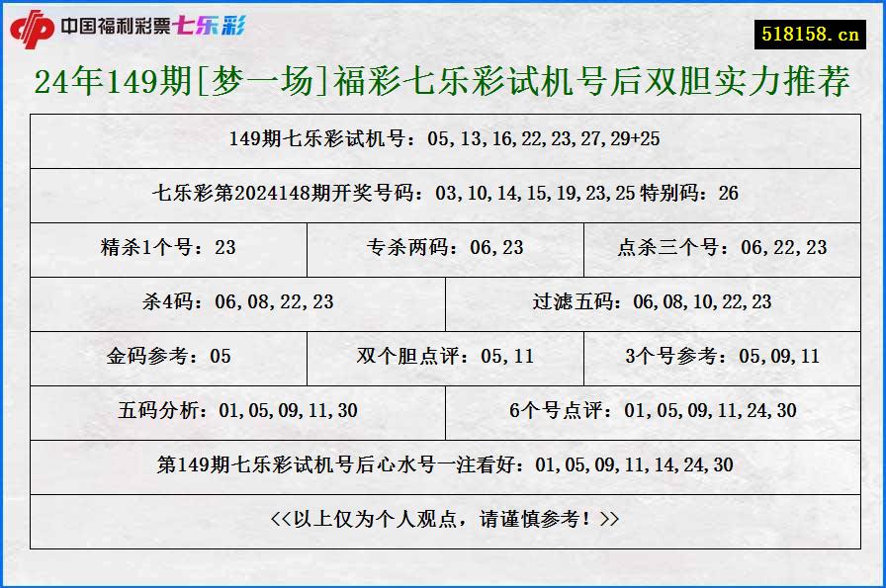This screenshot has width=886, height=588.
Task: Open the 149期七乐彩试机号 row
Action: (443, 140)
